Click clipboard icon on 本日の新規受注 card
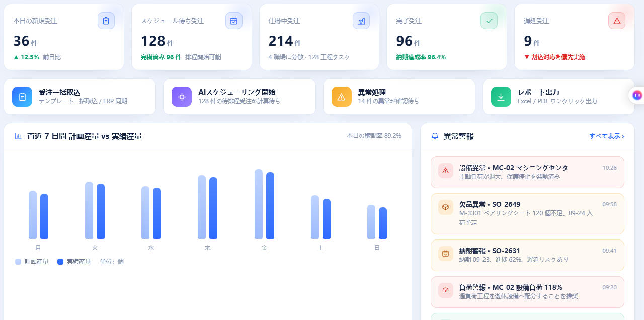The width and height of the screenshot is (644, 320). [106, 21]
